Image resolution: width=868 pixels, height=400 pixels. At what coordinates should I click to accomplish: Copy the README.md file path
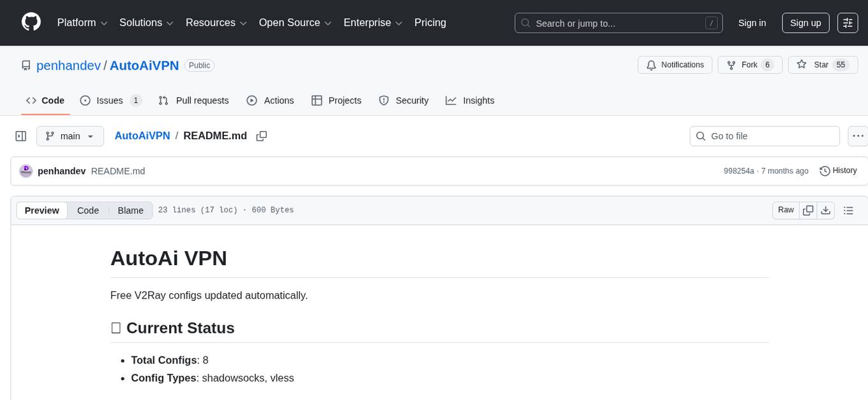[261, 136]
